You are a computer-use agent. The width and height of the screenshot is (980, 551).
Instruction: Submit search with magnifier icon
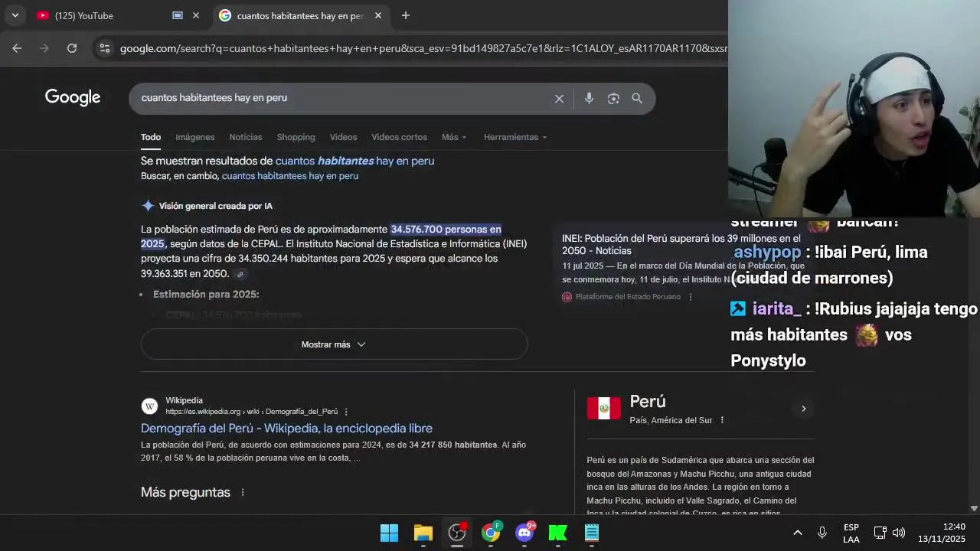point(637,98)
